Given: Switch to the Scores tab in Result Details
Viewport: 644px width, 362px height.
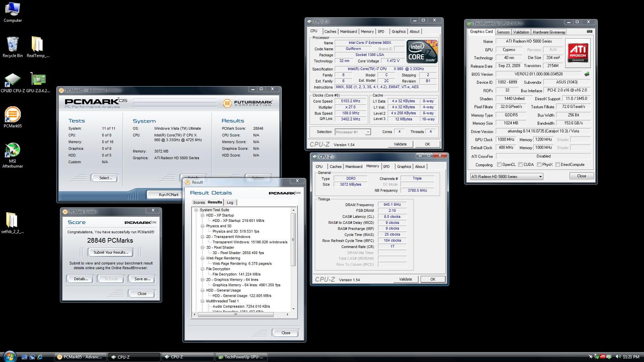Looking at the screenshot, I should coord(199,203).
